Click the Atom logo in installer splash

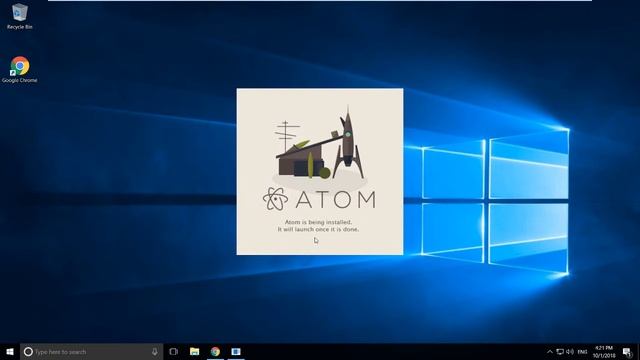coord(276,199)
